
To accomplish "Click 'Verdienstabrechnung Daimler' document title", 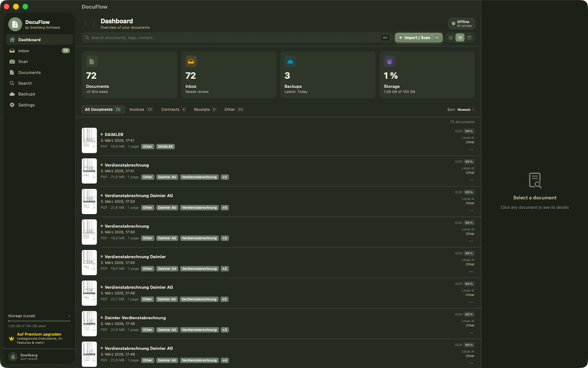I will click(135, 257).
